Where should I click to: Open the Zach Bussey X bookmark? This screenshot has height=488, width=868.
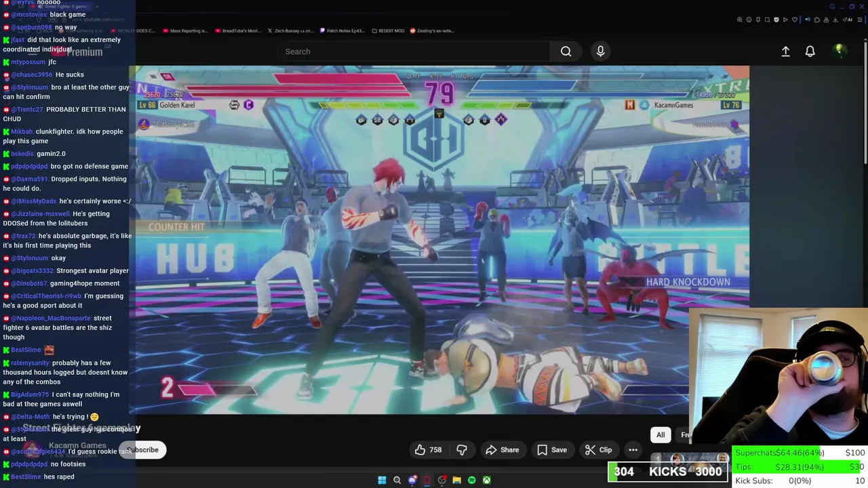tap(290, 30)
